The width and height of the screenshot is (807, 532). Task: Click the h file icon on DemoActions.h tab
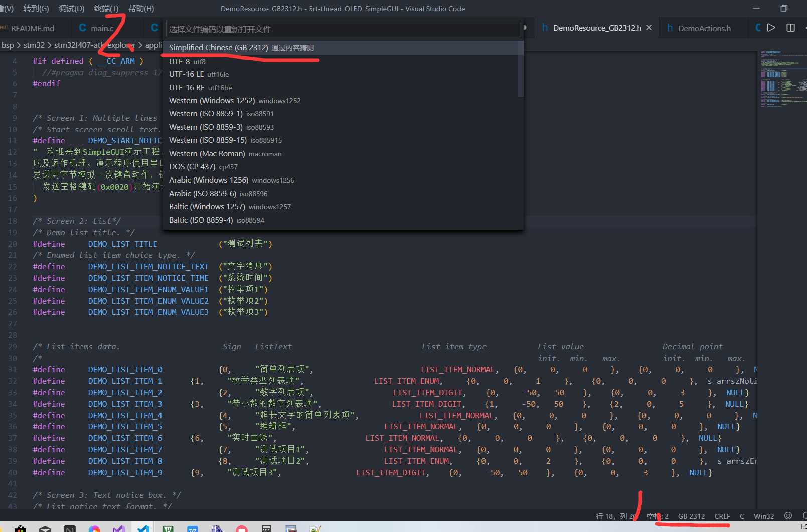(670, 28)
